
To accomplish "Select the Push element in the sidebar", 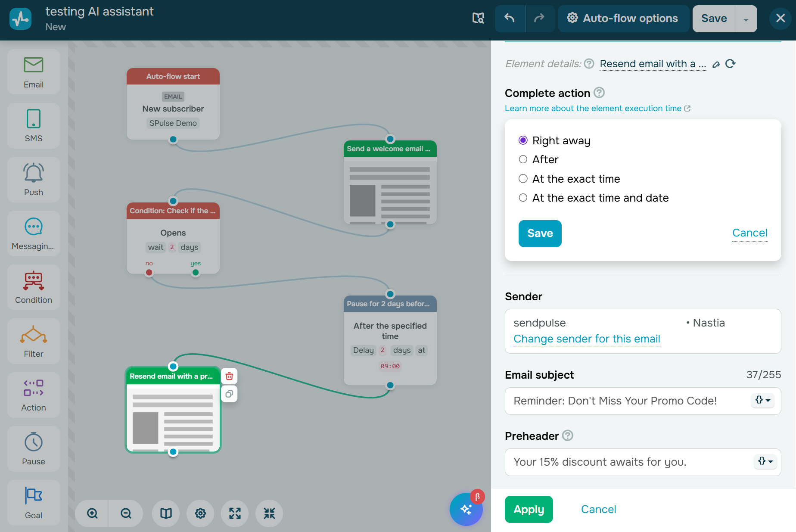I will [33, 179].
